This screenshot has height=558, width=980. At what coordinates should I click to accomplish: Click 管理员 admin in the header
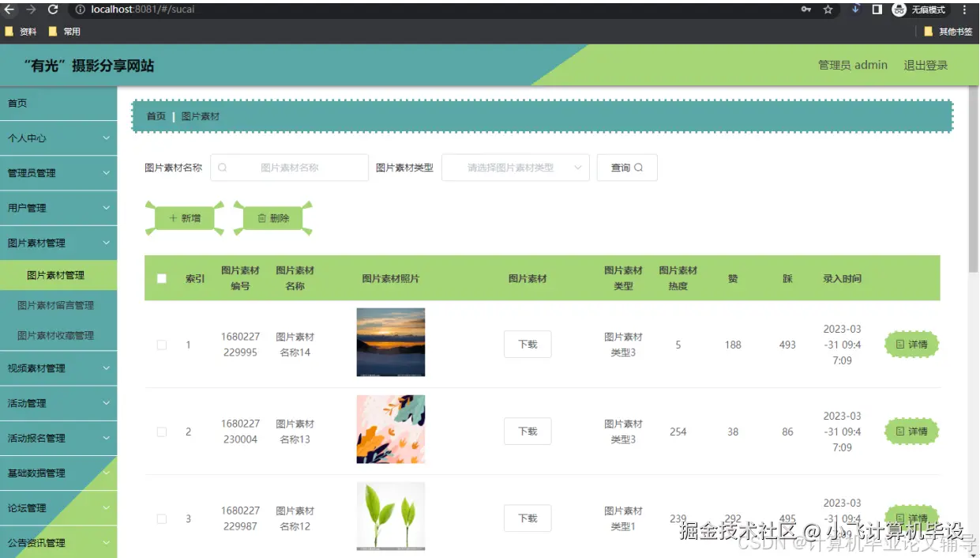coord(853,65)
